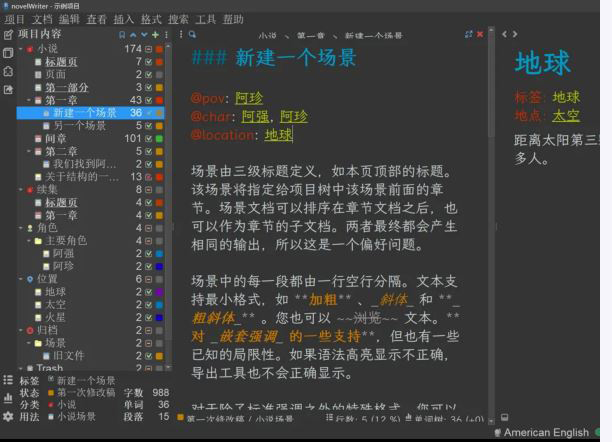
Task: Toggle active checkmark for 标题页 under 小说
Action: click(x=148, y=62)
